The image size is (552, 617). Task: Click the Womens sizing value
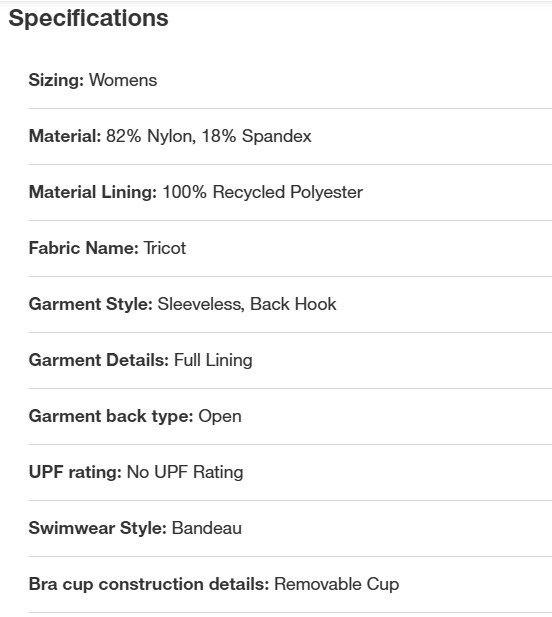tap(123, 80)
